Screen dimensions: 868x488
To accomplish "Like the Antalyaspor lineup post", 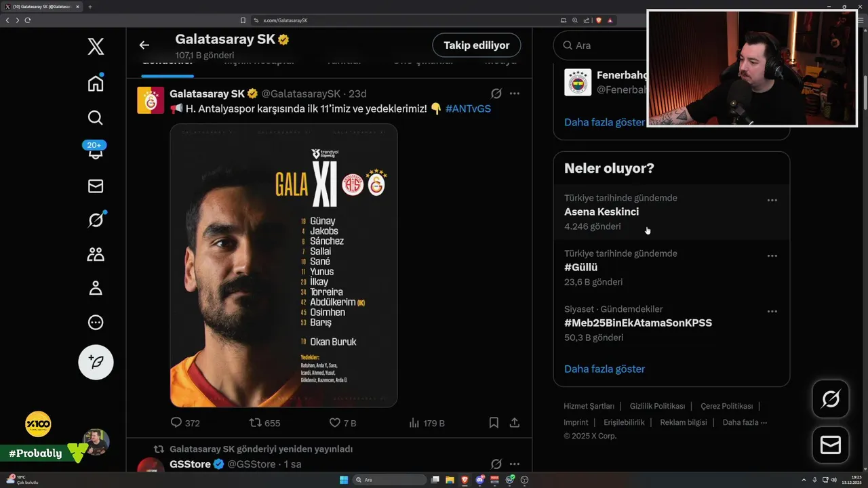I will tap(342, 423).
